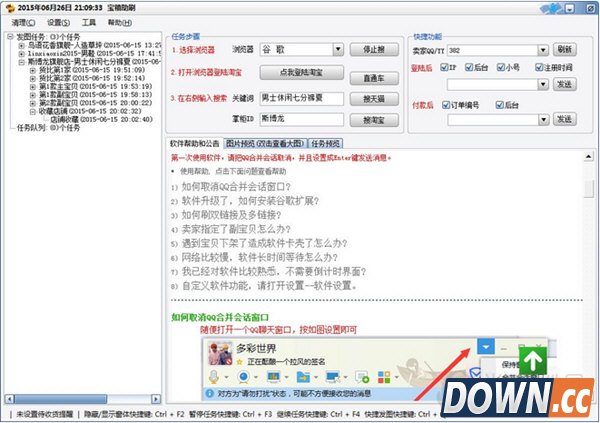Click the 搜天猫 button

[374, 99]
